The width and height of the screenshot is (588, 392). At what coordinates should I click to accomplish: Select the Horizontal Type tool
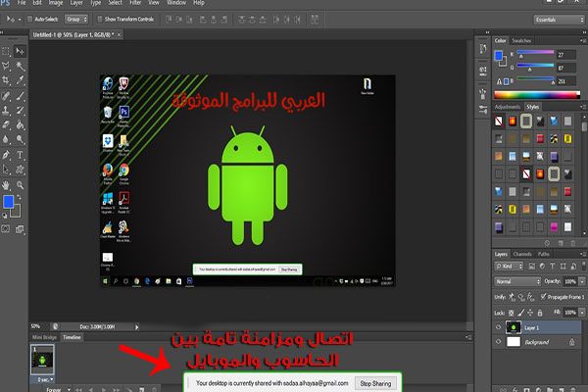20,155
